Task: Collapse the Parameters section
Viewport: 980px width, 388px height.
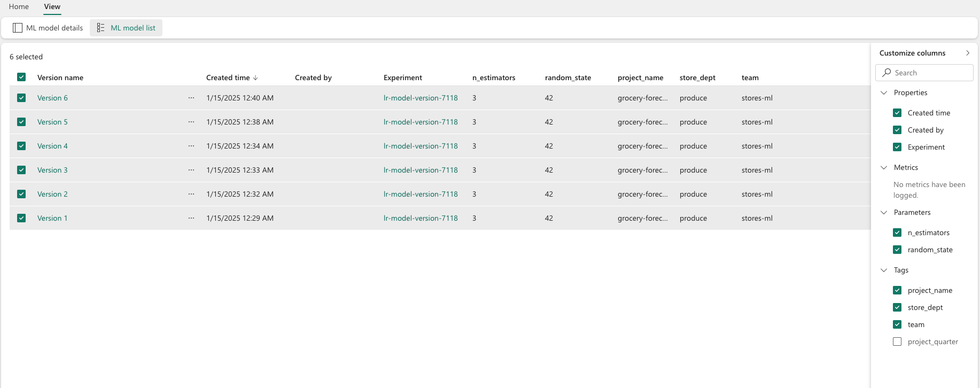Action: point(884,212)
